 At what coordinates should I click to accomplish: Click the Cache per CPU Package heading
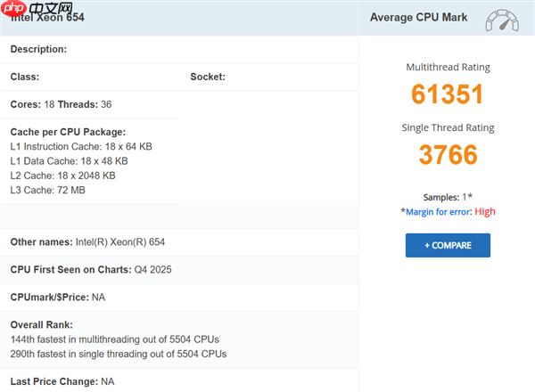[68, 132]
